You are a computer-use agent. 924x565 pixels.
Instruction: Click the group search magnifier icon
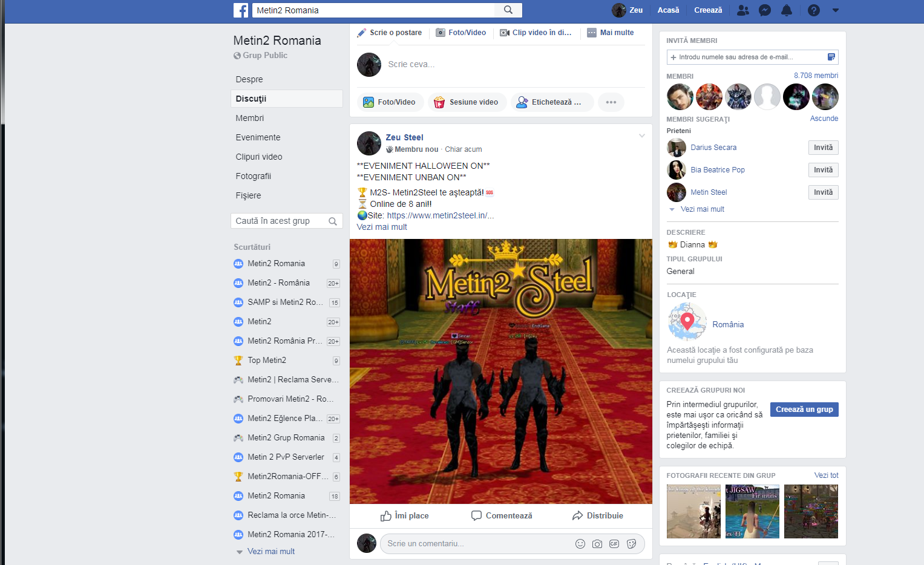click(x=333, y=221)
